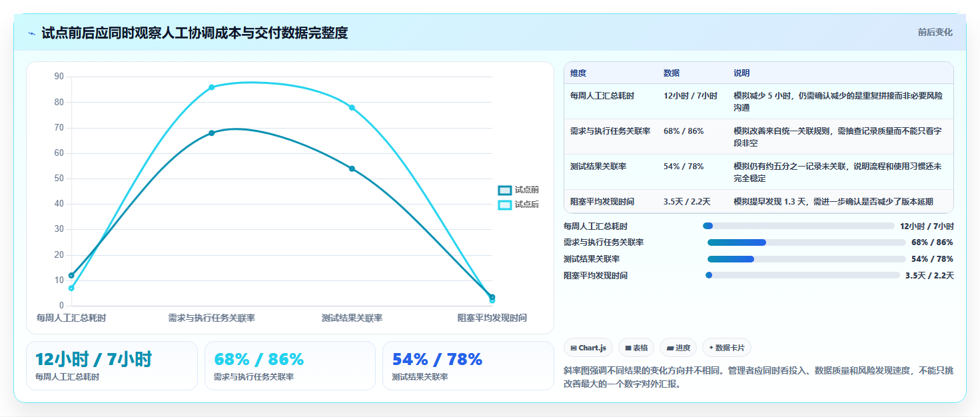Click the lightning icon beside the title
Image resolution: width=980 pixels, height=417 pixels.
[x=32, y=33]
